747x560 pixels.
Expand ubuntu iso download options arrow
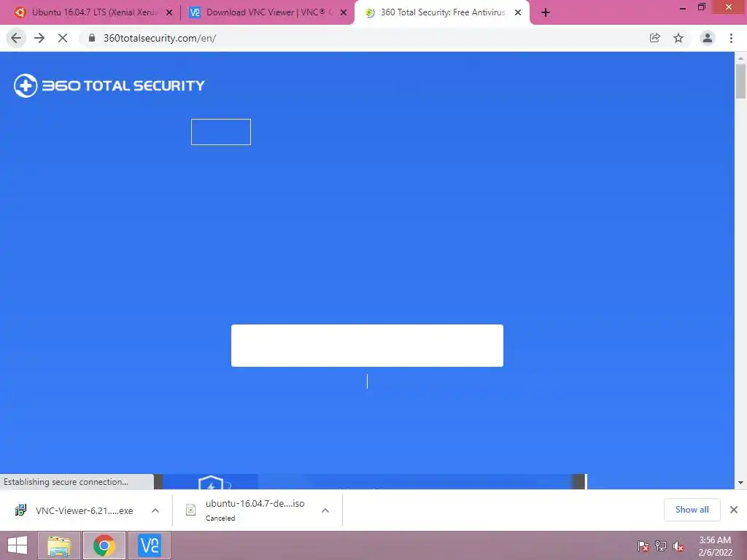click(325, 510)
